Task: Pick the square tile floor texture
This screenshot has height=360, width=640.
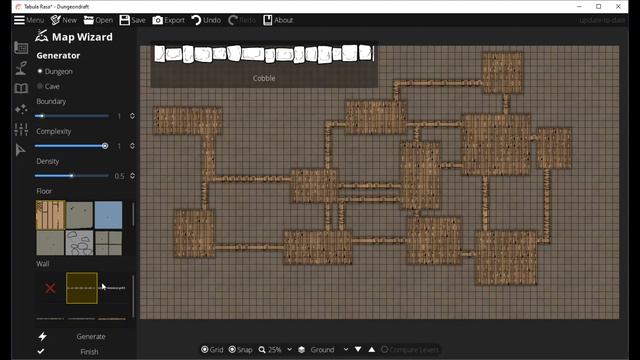Action: click(108, 243)
